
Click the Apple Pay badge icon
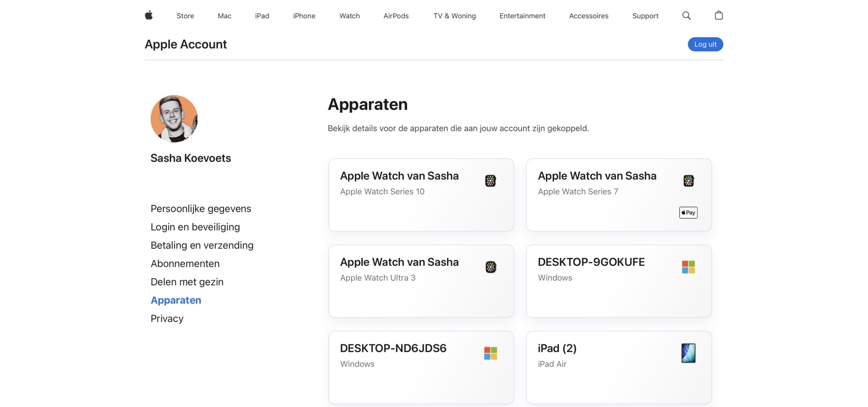coord(688,213)
